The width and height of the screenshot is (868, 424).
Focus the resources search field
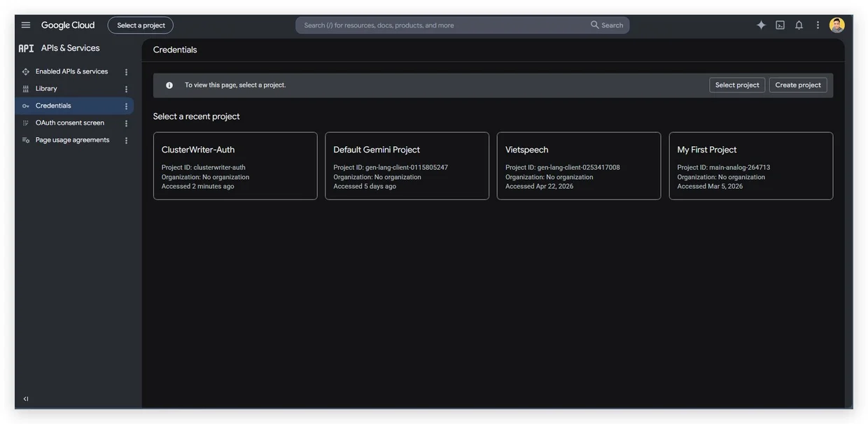pyautogui.click(x=441, y=25)
